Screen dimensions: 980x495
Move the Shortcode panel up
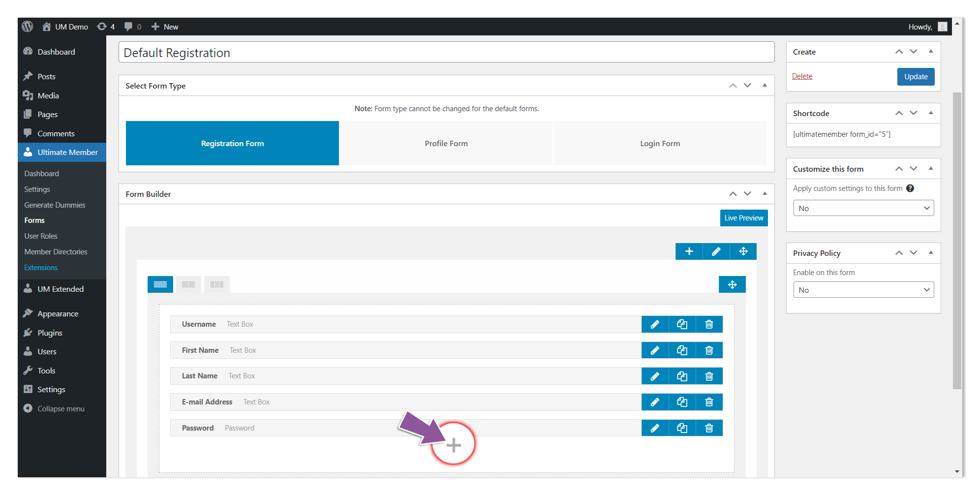click(x=899, y=113)
